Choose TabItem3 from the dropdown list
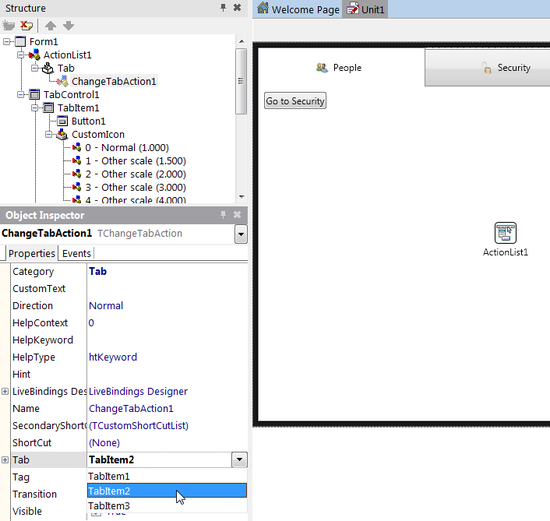Image resolution: width=550 pixels, height=521 pixels. tap(167, 506)
